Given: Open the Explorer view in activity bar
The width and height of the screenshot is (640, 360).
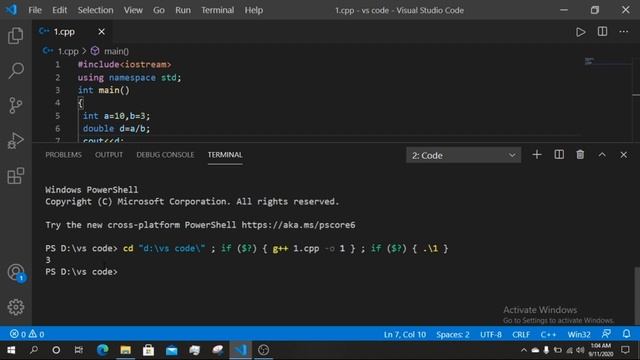Looking at the screenshot, I should tap(16, 36).
